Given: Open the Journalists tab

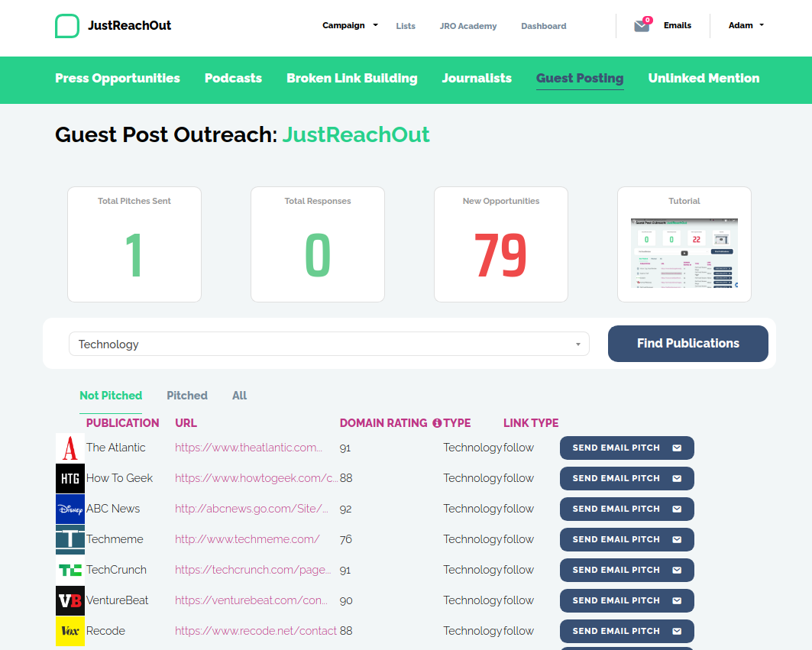Looking at the screenshot, I should tap(477, 78).
